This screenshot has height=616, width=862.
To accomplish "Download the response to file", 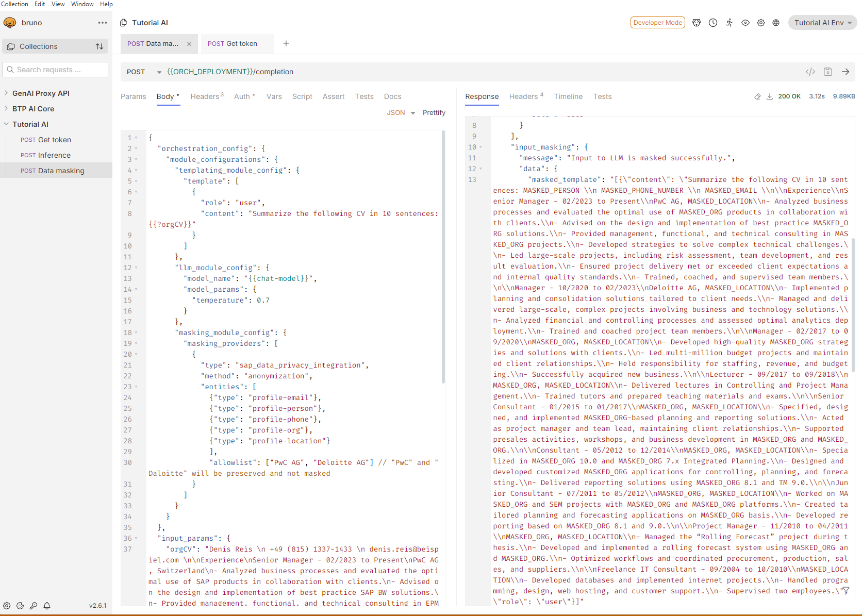I will click(x=770, y=96).
